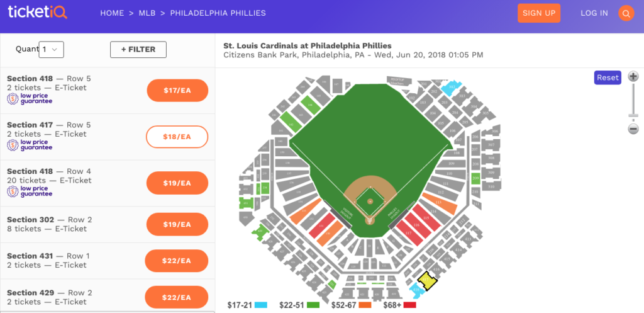
Task: Select red section 116 on the seating map
Action: [x=416, y=225]
